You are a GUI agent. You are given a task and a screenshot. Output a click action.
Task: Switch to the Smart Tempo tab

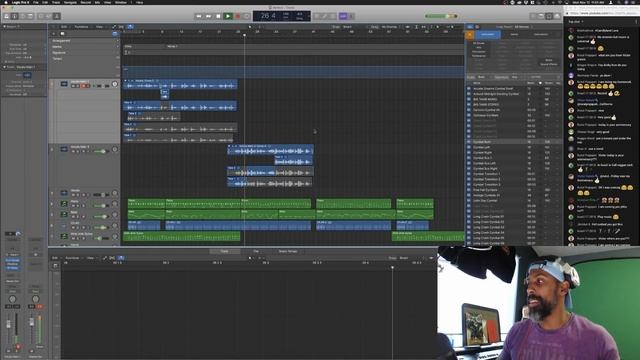click(x=288, y=251)
